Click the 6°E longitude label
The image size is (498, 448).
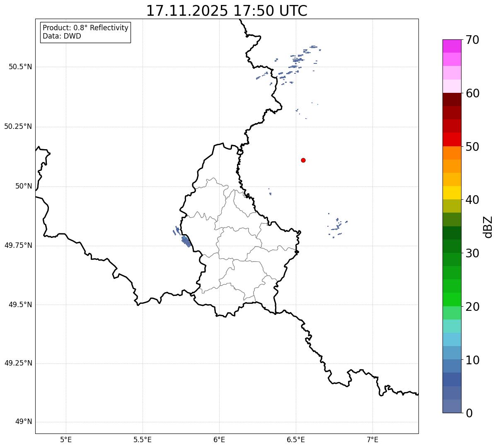219,439
